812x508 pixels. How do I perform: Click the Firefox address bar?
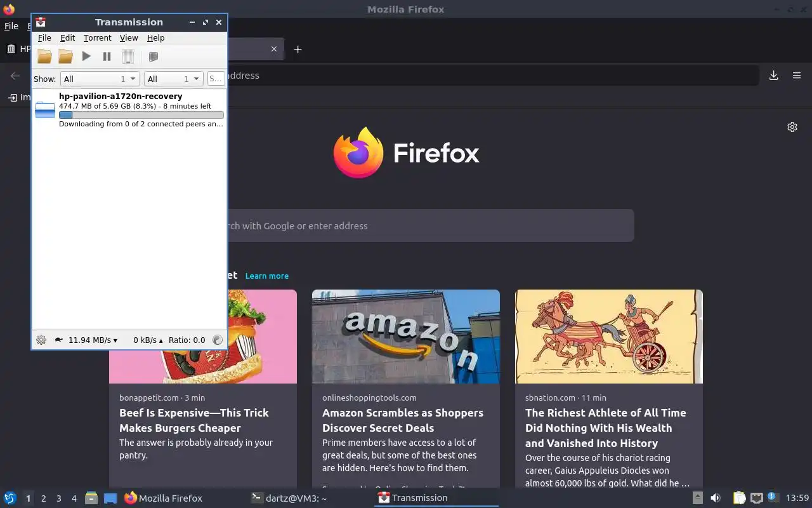(492, 76)
